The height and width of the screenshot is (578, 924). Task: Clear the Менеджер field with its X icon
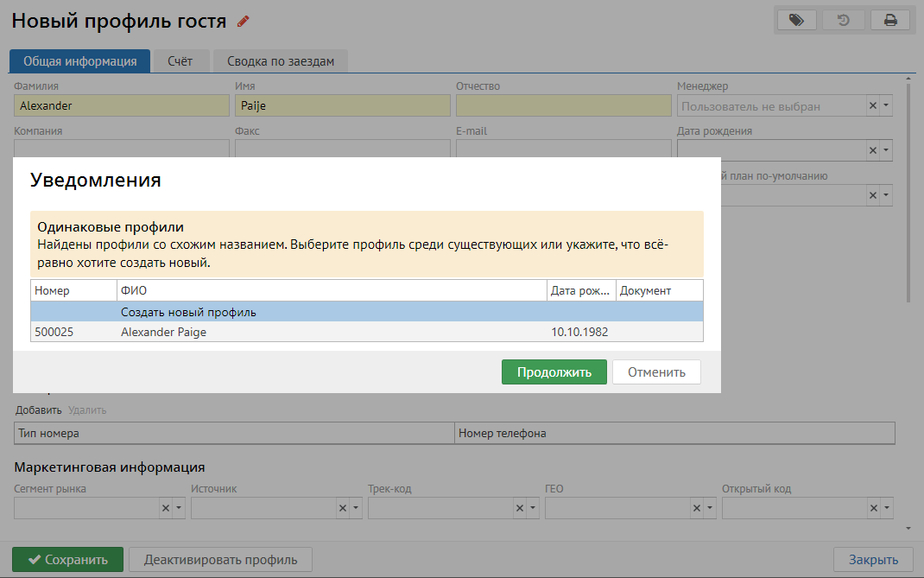point(872,105)
